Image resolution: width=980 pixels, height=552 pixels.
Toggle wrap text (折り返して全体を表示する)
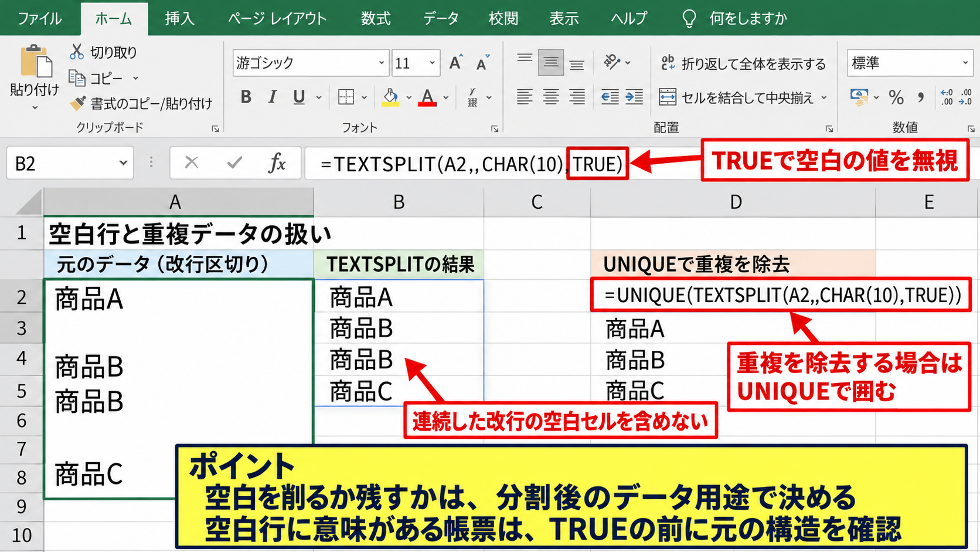pyautogui.click(x=744, y=63)
